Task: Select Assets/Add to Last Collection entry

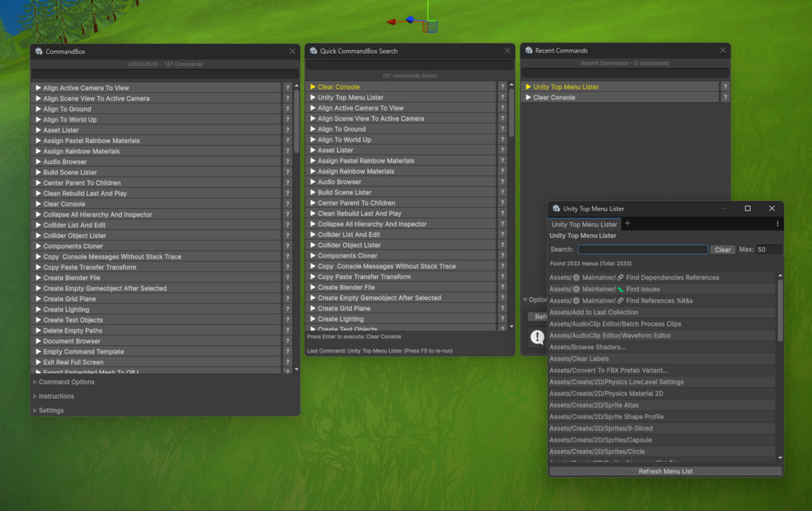Action: tap(662, 312)
